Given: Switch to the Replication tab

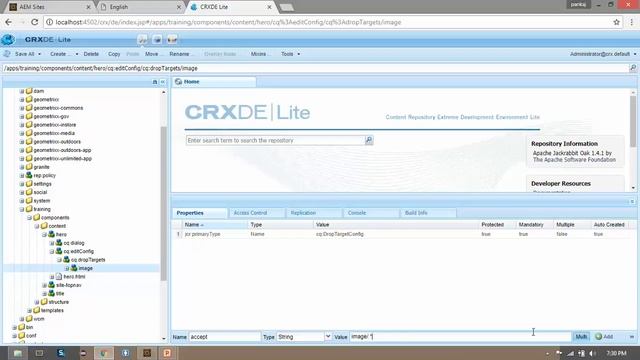Looking at the screenshot, I should [313, 213].
